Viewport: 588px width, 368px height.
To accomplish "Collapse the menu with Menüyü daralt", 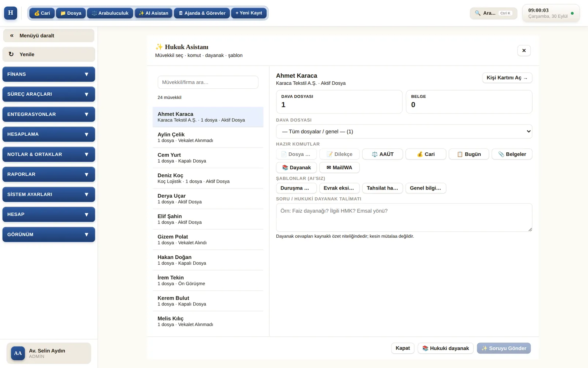I will [49, 36].
